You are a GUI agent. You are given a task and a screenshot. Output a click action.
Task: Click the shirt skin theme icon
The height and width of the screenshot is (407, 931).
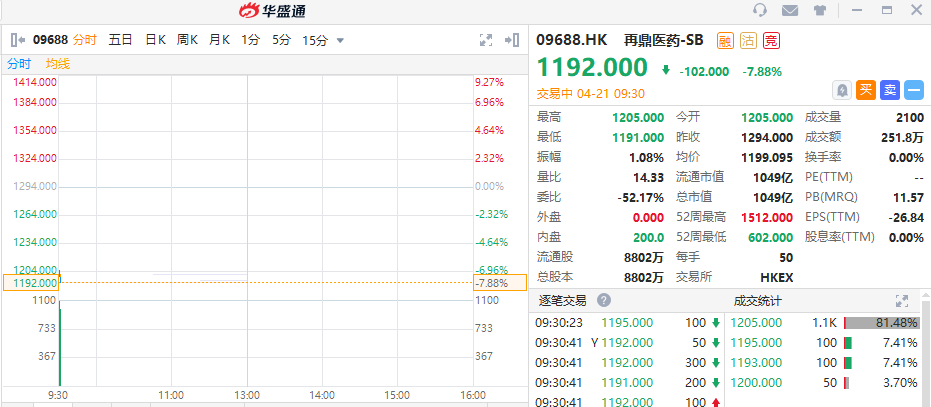pos(820,11)
